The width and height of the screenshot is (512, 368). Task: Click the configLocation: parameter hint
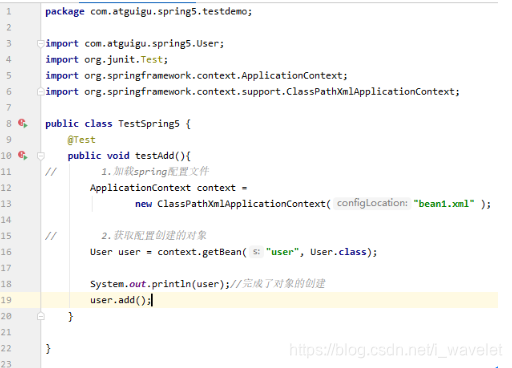point(372,203)
